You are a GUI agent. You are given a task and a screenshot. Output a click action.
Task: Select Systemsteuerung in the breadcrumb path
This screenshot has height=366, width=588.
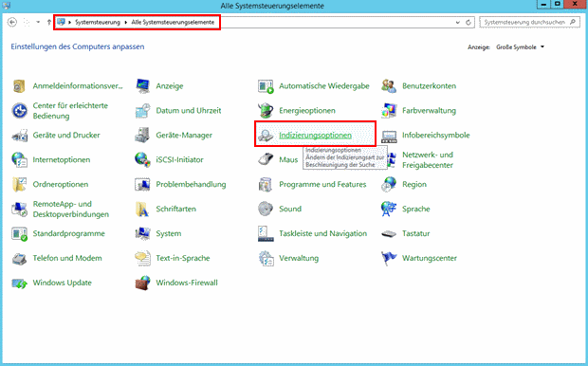[x=98, y=23]
